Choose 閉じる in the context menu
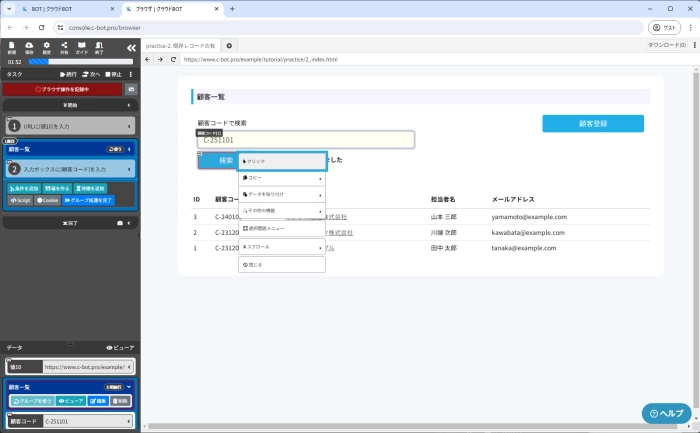This screenshot has width=700, height=433. (x=282, y=264)
